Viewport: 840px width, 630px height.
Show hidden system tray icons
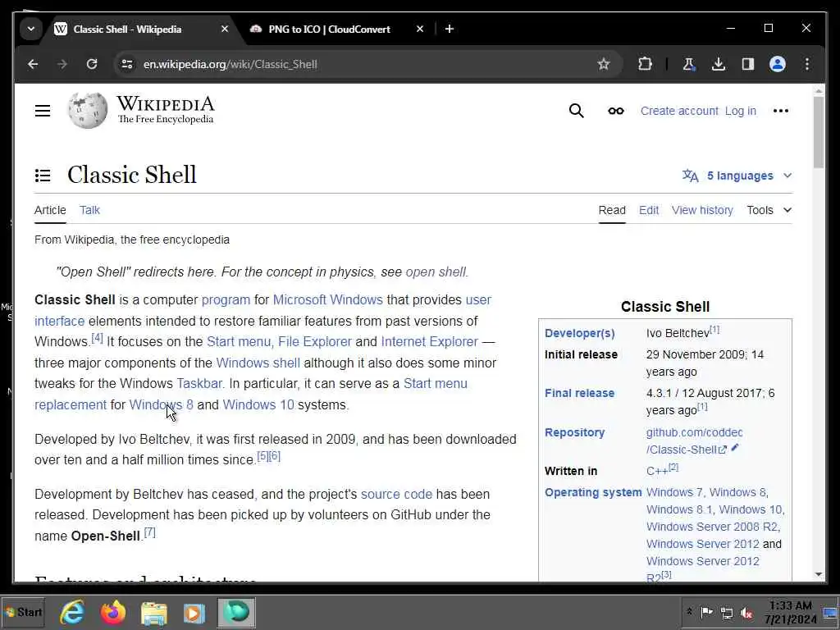689,612
